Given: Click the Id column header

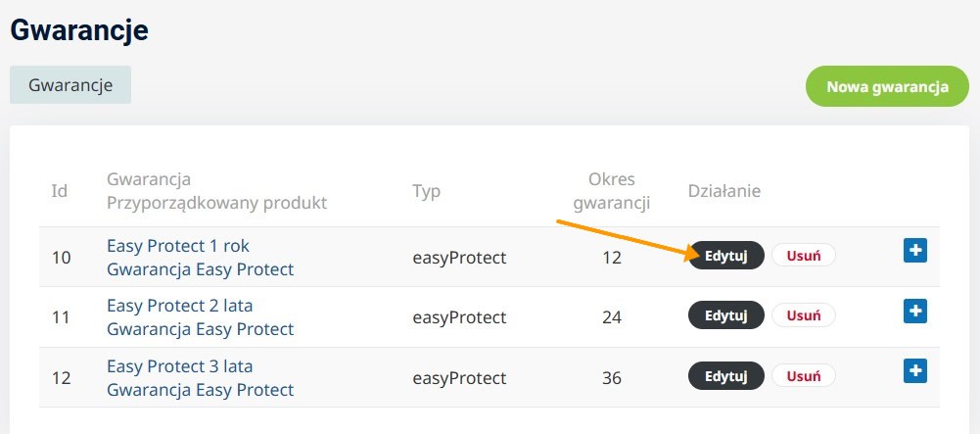Looking at the screenshot, I should (x=59, y=191).
